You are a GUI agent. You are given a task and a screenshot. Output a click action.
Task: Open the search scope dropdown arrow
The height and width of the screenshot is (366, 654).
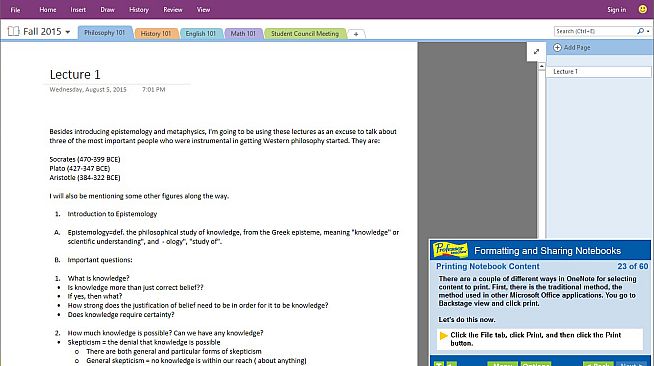(648, 31)
